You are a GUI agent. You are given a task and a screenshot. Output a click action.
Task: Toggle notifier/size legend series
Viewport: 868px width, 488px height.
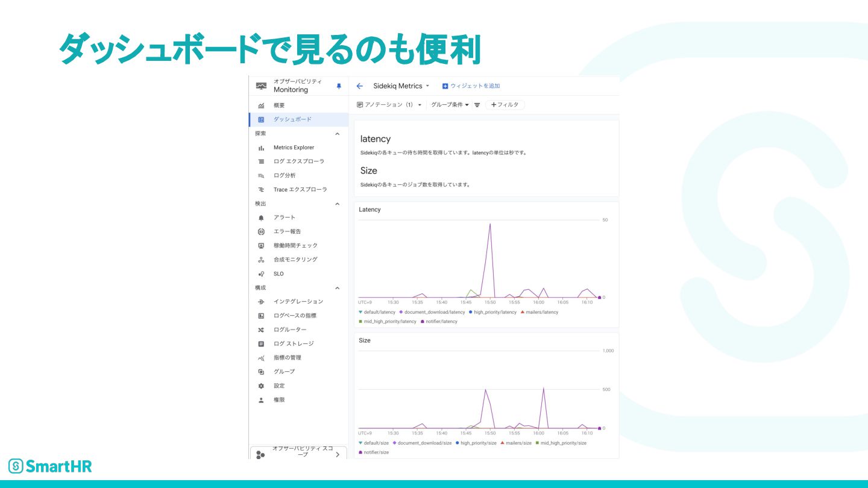tap(374, 452)
